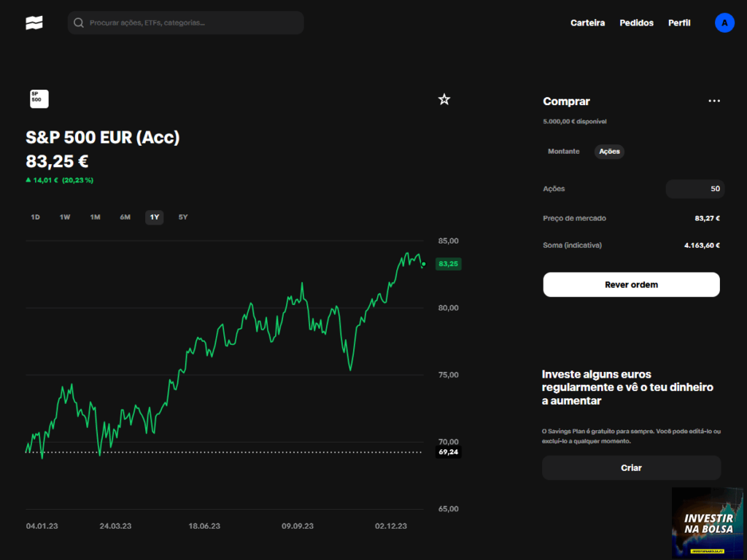Click the 83,25 € price heading
This screenshot has width=747, height=560.
pos(57,161)
